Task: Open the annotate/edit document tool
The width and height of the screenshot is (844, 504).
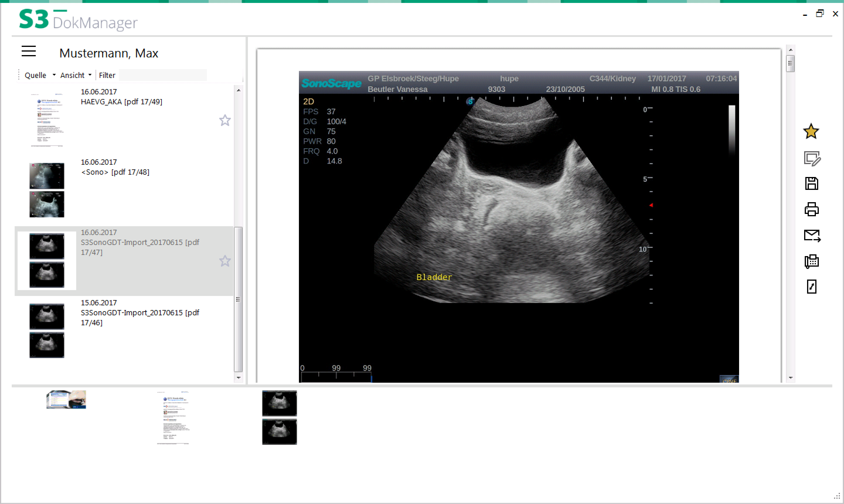Action: pyautogui.click(x=812, y=158)
